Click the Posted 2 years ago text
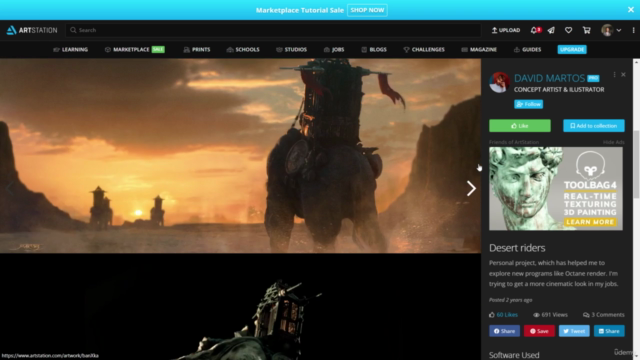Screen dimensions: 640x360 point(510,300)
